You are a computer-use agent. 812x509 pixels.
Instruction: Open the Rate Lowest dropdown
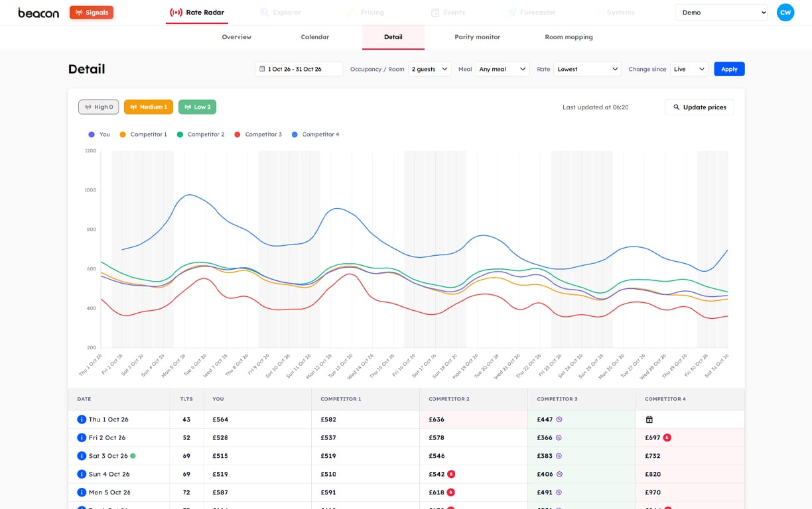[x=587, y=69]
